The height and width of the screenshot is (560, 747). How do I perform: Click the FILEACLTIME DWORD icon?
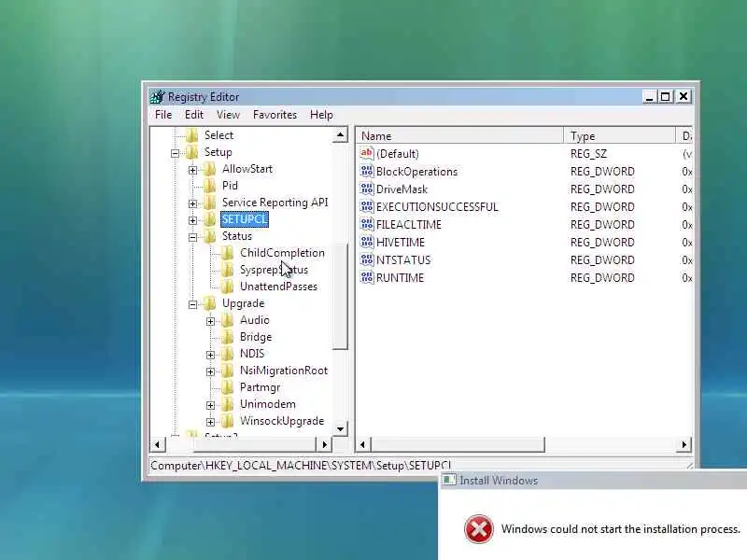click(x=367, y=224)
